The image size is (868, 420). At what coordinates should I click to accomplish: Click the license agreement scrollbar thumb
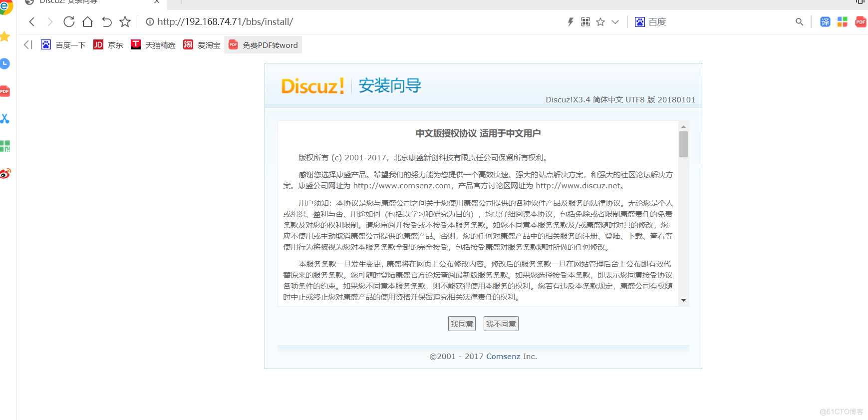pyautogui.click(x=683, y=144)
